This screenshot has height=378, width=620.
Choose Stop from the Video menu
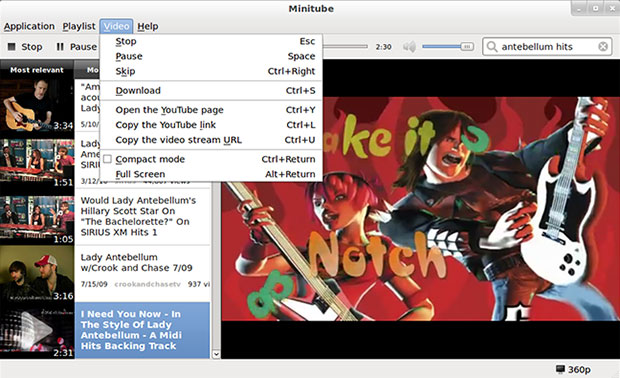coord(212,42)
